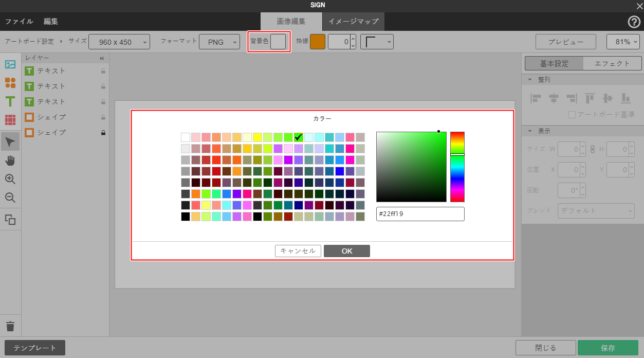Screen dimensions: 644x358
Task: Open the ファイル menu
Action: tap(19, 22)
